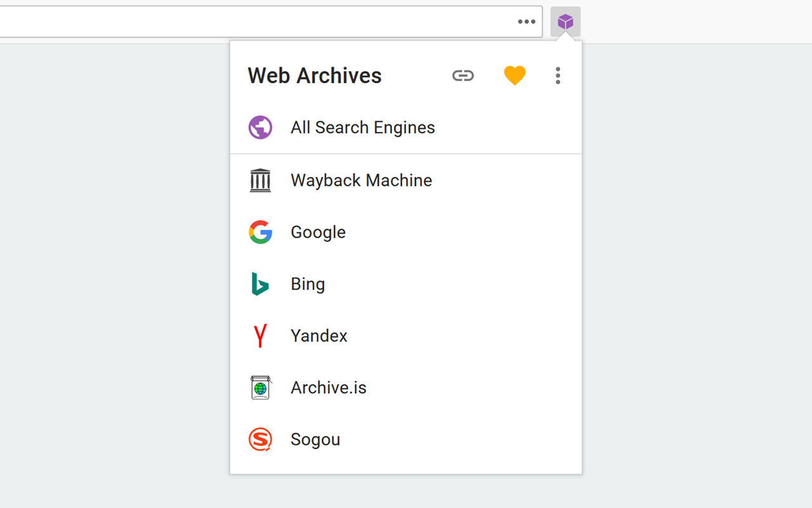Screen dimensions: 812x508
Task: Click the purple cube extension icon
Action: 565,22
